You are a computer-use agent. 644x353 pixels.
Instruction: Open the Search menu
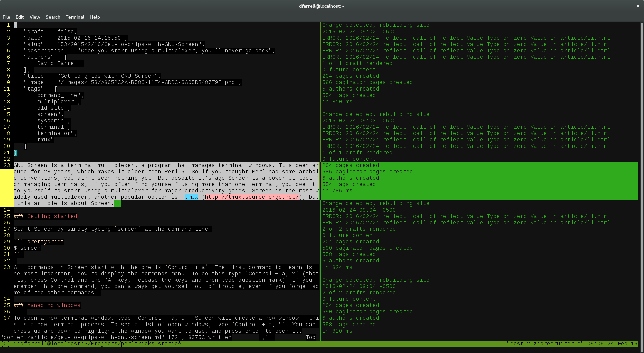point(53,17)
